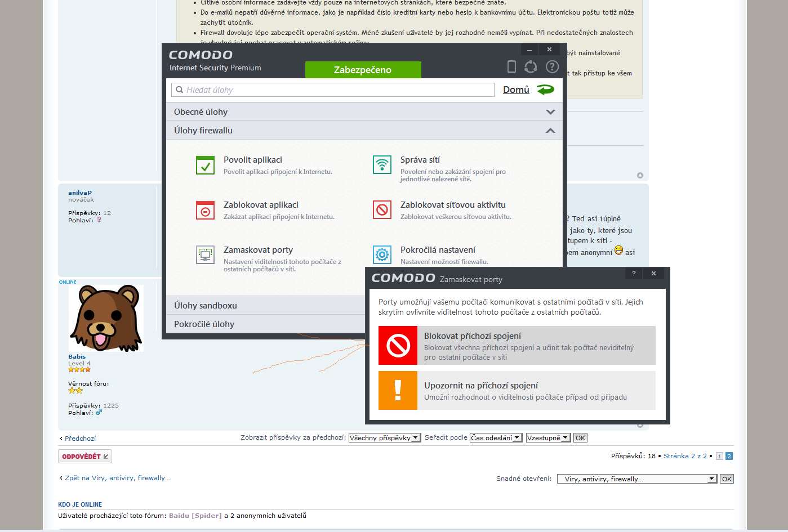Image resolution: width=788 pixels, height=532 pixels.
Task: Minimize the Comodo Internet Security window
Action: [x=529, y=50]
